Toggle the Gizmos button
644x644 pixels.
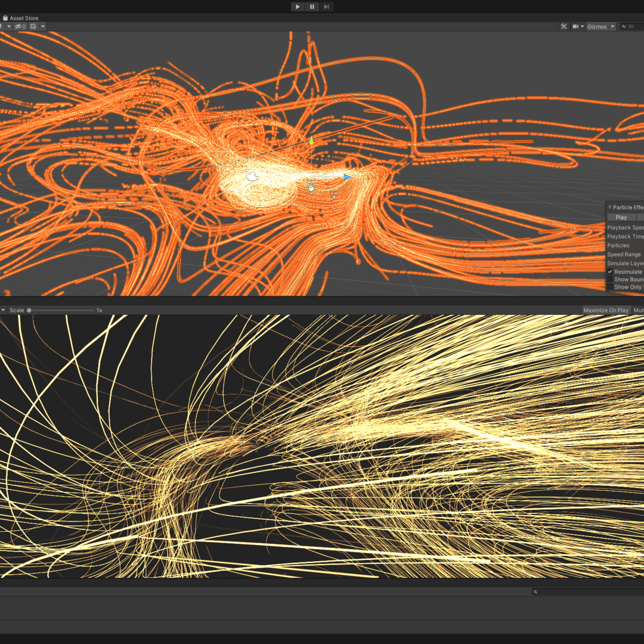click(597, 27)
